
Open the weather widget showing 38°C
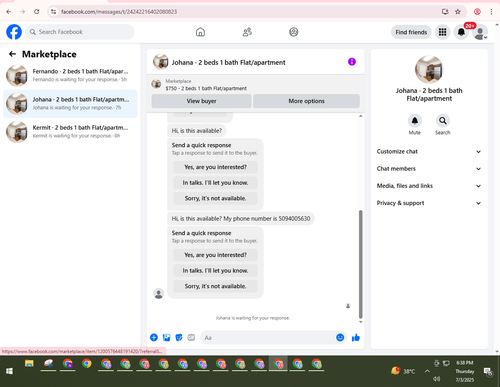pos(403,371)
